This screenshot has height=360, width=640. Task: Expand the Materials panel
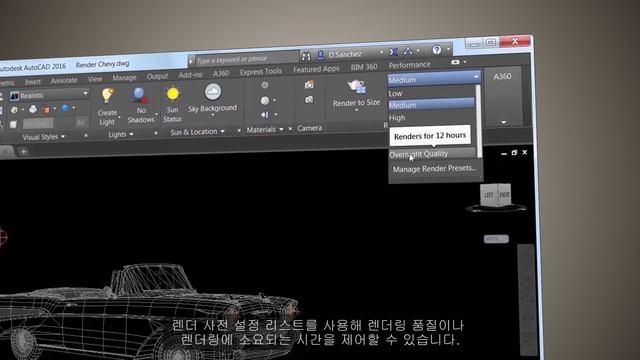[x=264, y=130]
